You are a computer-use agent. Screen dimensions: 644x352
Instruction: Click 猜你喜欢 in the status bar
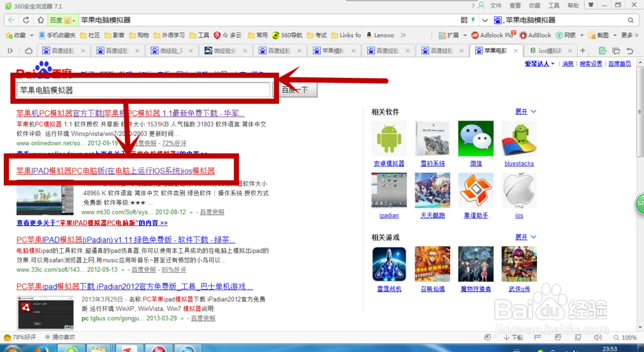60,337
